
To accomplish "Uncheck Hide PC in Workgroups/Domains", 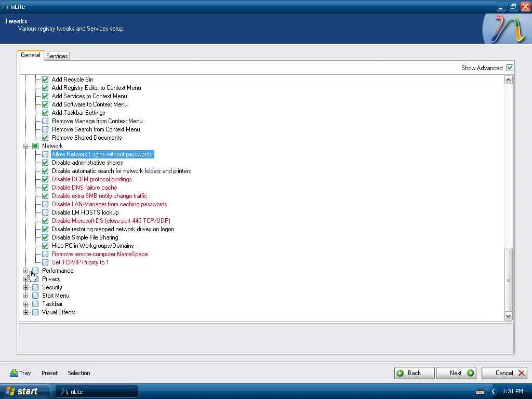I will pos(45,246).
